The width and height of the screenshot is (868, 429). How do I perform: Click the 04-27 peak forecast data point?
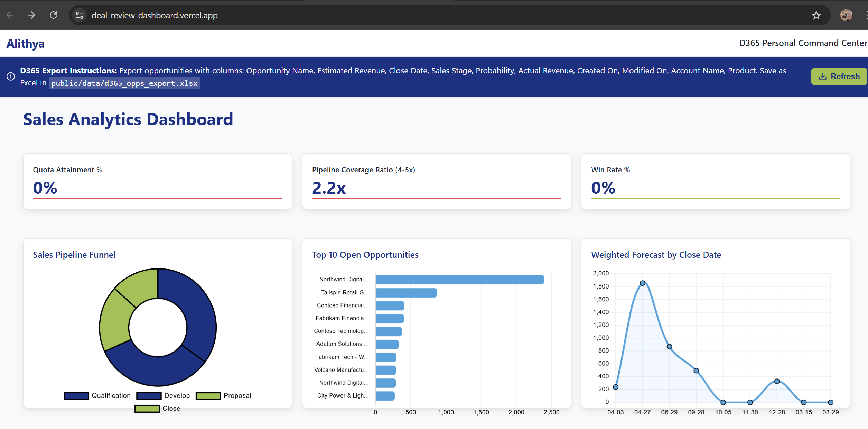[x=642, y=283]
